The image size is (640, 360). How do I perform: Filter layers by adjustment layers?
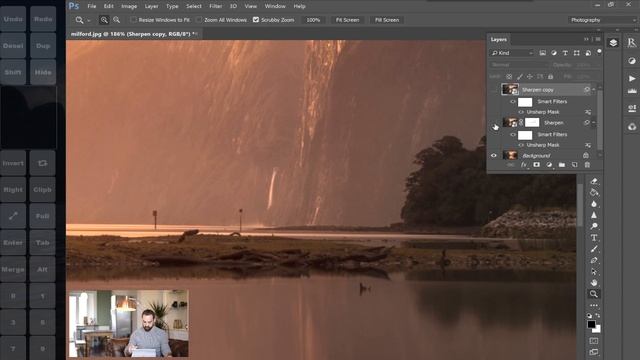pyautogui.click(x=554, y=53)
